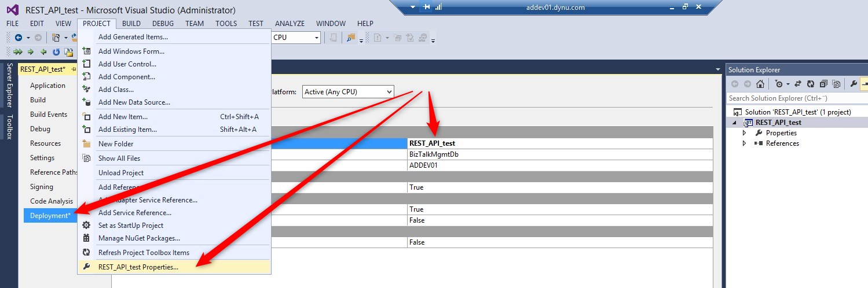Click the Visual Studio logo in title bar
The width and height of the screenshot is (868, 288).
(x=13, y=10)
